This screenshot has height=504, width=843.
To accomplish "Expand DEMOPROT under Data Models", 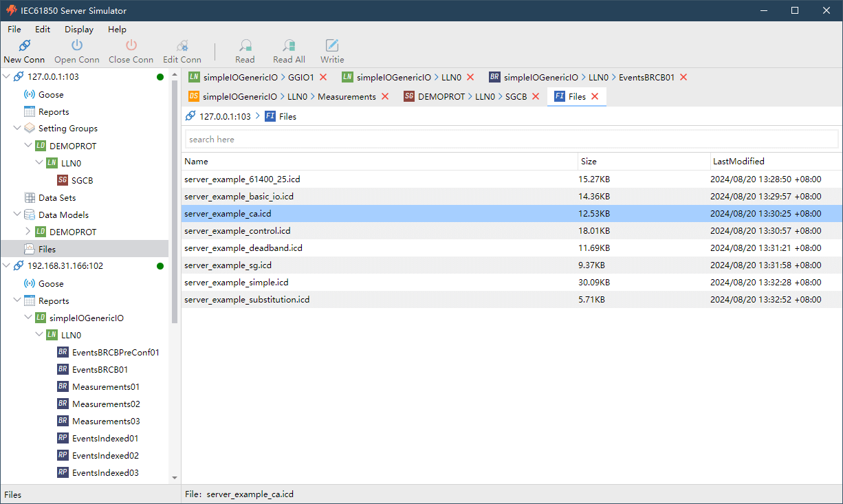I will (x=28, y=232).
